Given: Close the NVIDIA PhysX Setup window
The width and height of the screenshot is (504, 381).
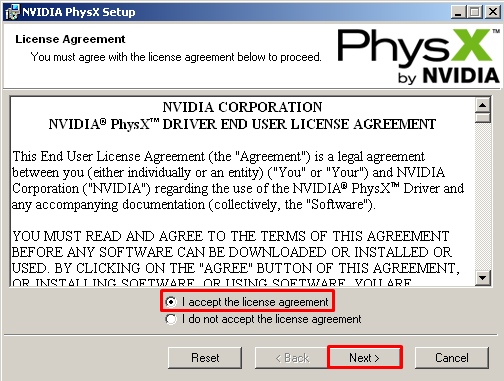Looking at the screenshot, I should (492, 12).
